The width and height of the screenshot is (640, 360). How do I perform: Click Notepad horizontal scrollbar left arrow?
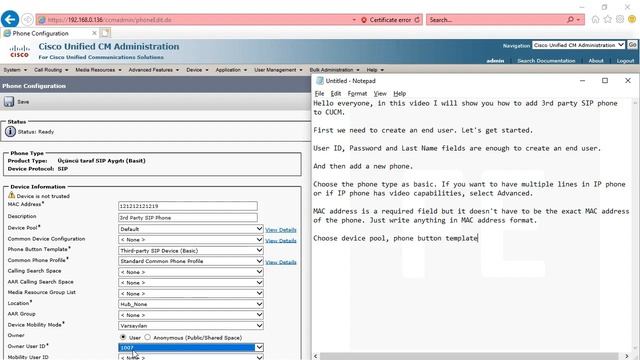tap(315, 356)
